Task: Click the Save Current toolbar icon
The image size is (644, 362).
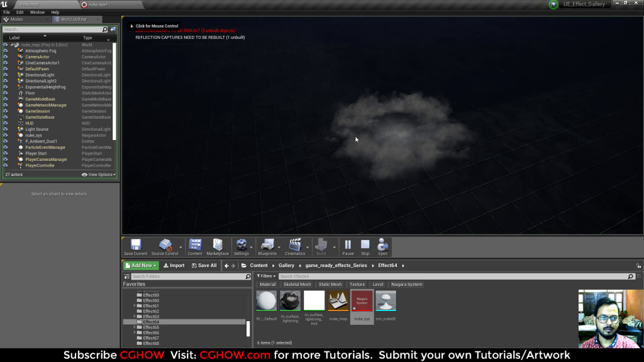Action: pos(135,246)
